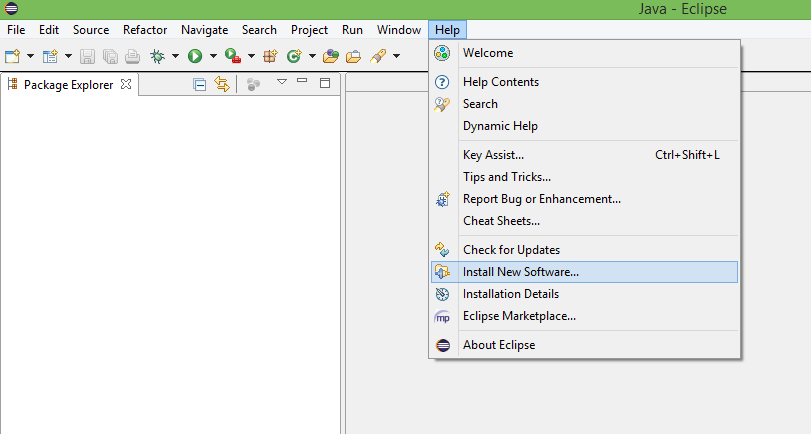
Task: Open the Source menu
Action: (x=91, y=30)
